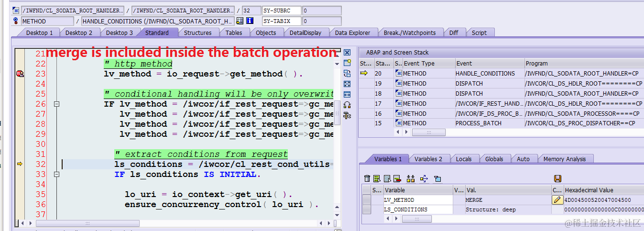Click the yellow blocks with arrows icon

411,178
